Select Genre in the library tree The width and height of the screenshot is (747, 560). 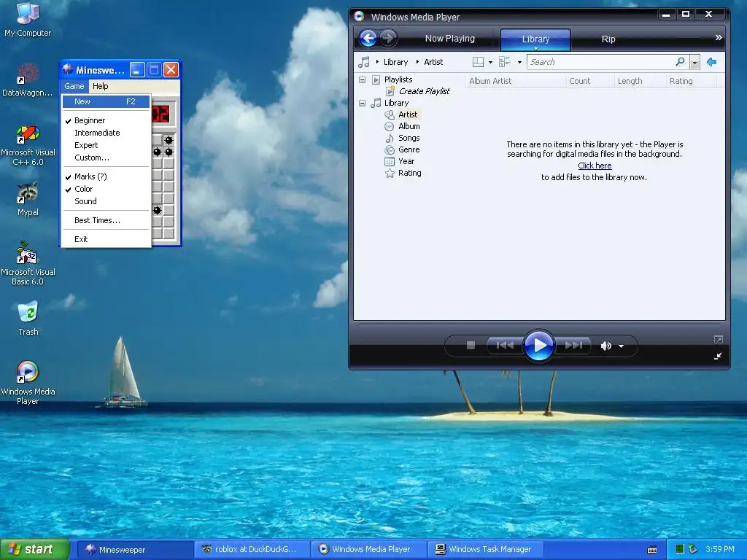tap(409, 149)
